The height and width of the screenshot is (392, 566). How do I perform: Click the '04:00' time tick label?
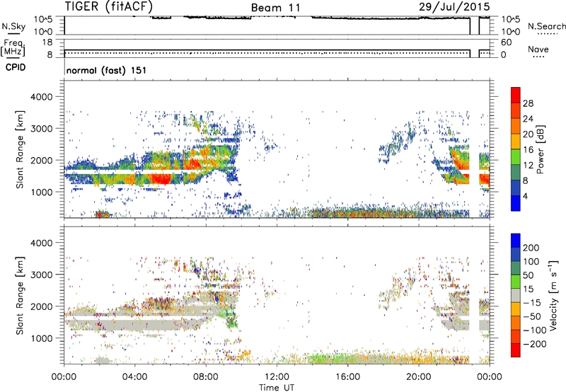tap(135, 377)
